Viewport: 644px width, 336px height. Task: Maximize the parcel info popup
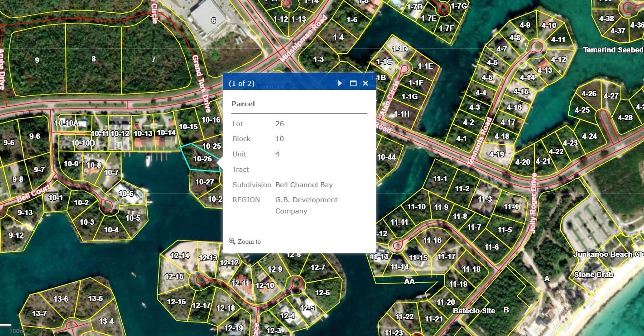(353, 83)
